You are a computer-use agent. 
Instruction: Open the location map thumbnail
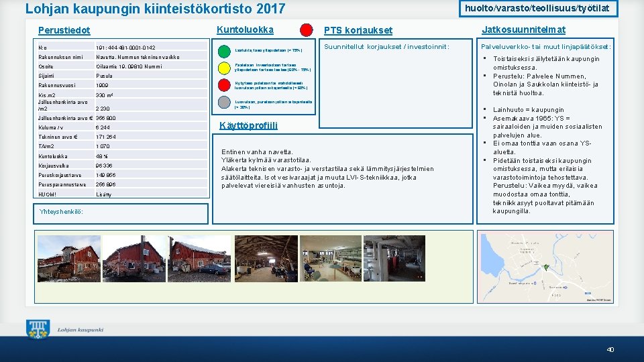tap(547, 268)
